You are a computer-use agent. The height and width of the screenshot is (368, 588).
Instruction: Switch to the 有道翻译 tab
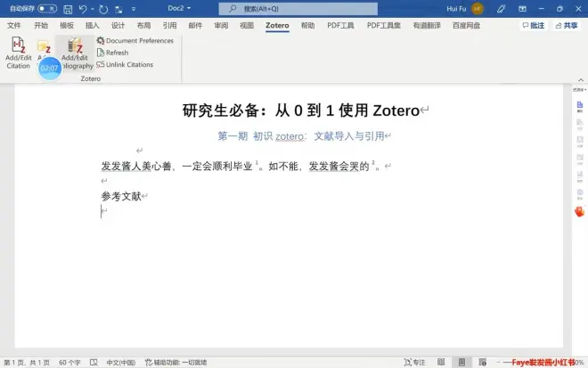point(427,26)
